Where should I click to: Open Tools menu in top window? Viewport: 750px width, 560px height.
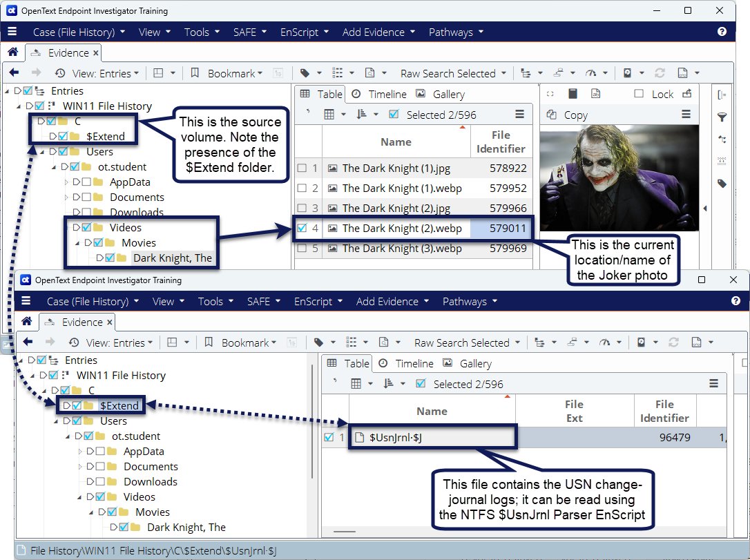tap(202, 32)
